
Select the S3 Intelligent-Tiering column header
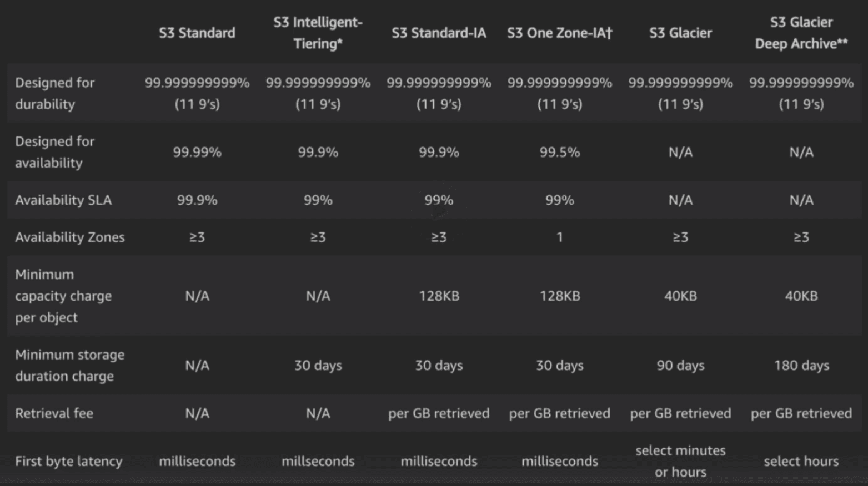(x=318, y=33)
